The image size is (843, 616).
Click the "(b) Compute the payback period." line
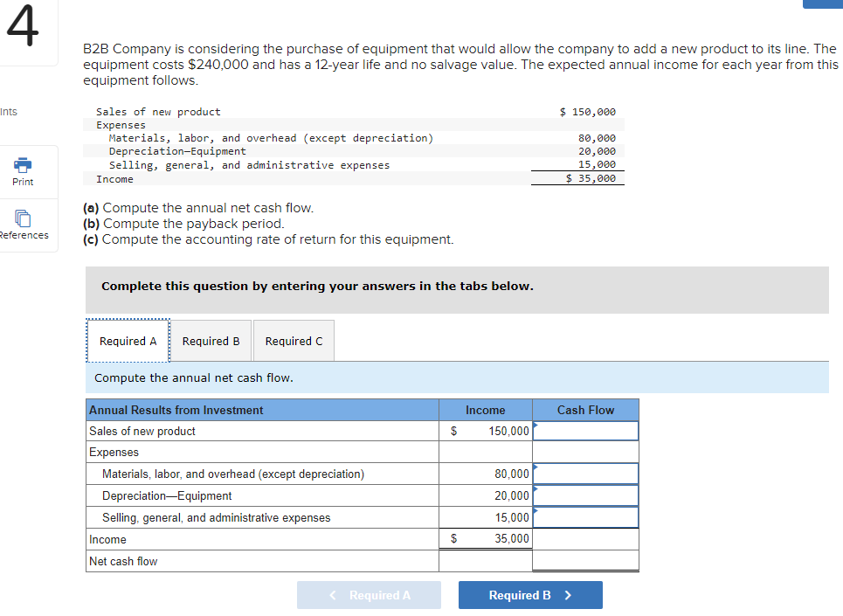pos(183,224)
